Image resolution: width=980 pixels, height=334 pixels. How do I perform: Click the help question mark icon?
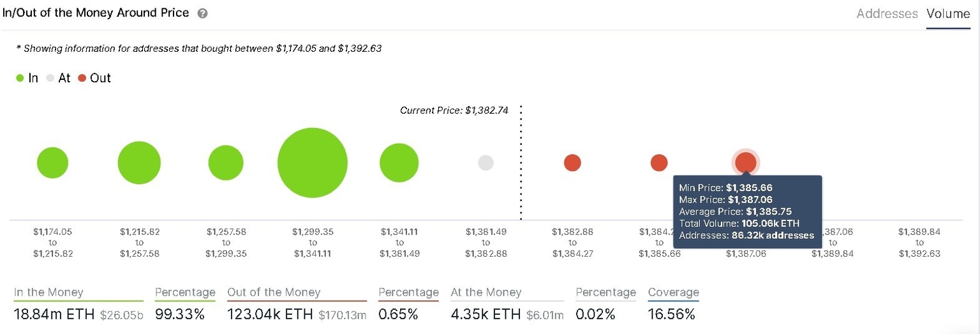pos(202,13)
